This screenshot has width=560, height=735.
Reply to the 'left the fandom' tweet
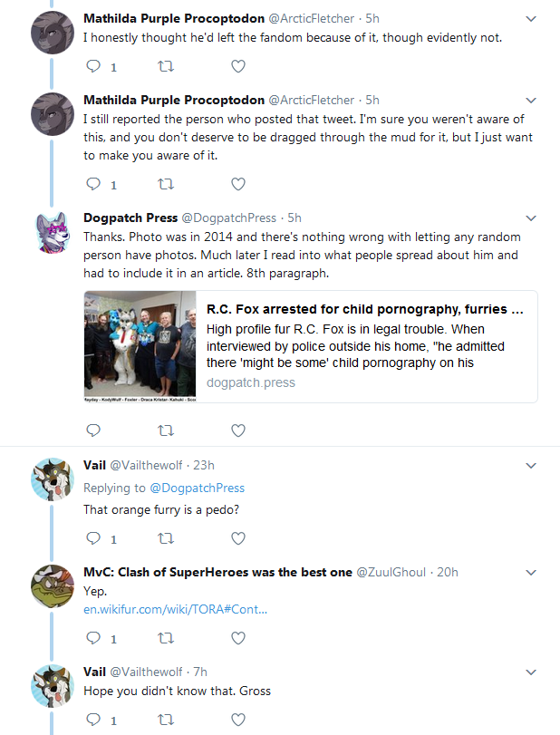pos(93,66)
